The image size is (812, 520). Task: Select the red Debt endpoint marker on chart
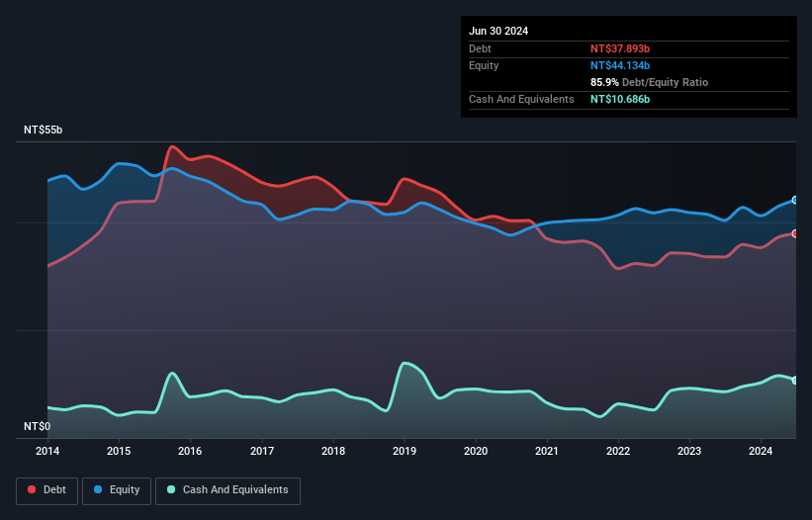[795, 234]
